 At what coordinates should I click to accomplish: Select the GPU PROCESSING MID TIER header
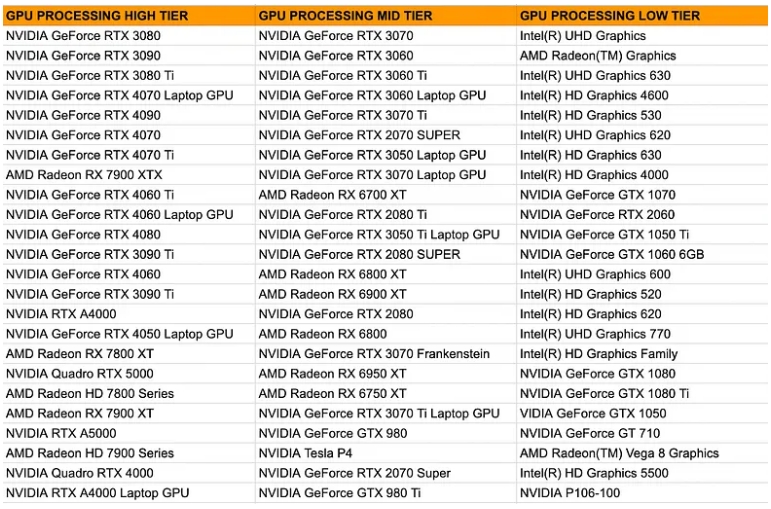(386, 16)
